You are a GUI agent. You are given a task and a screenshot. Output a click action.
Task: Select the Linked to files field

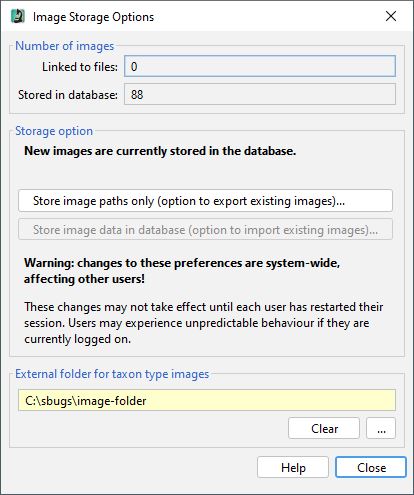click(x=260, y=66)
